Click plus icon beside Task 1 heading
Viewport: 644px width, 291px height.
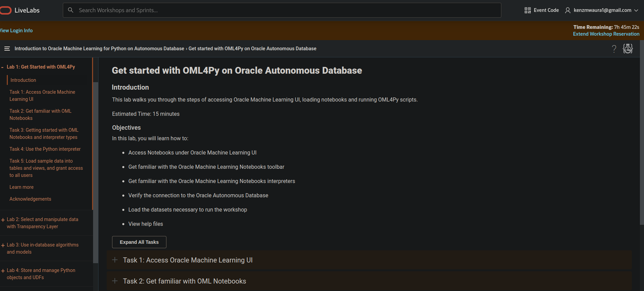[115, 260]
